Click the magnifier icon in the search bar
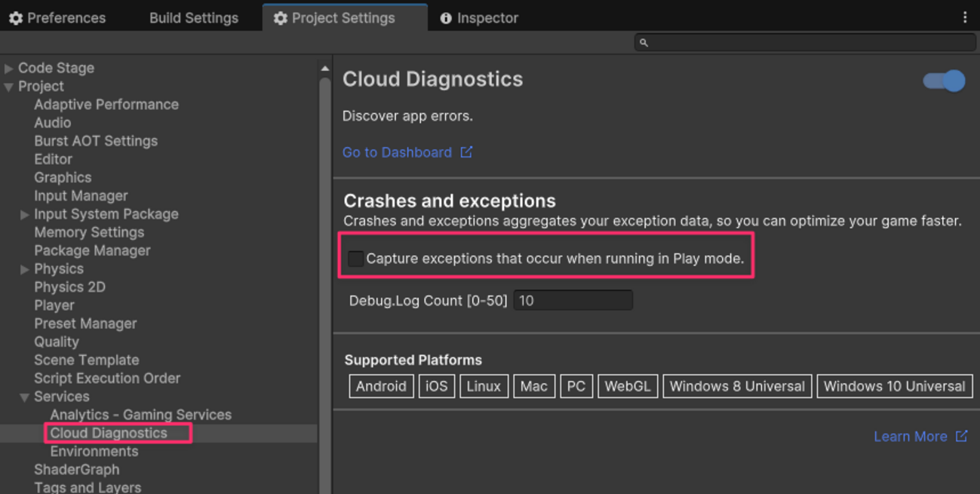Image resolution: width=980 pixels, height=494 pixels. pyautogui.click(x=644, y=43)
